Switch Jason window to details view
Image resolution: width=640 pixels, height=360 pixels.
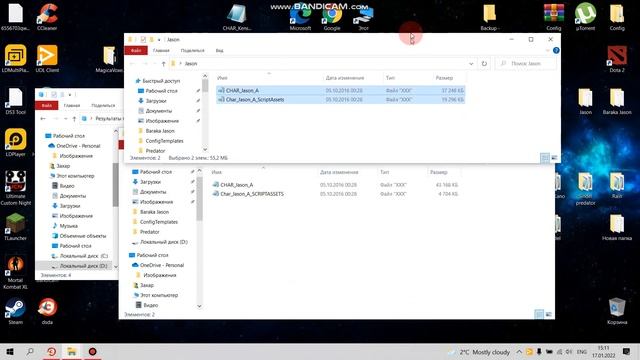(545, 158)
